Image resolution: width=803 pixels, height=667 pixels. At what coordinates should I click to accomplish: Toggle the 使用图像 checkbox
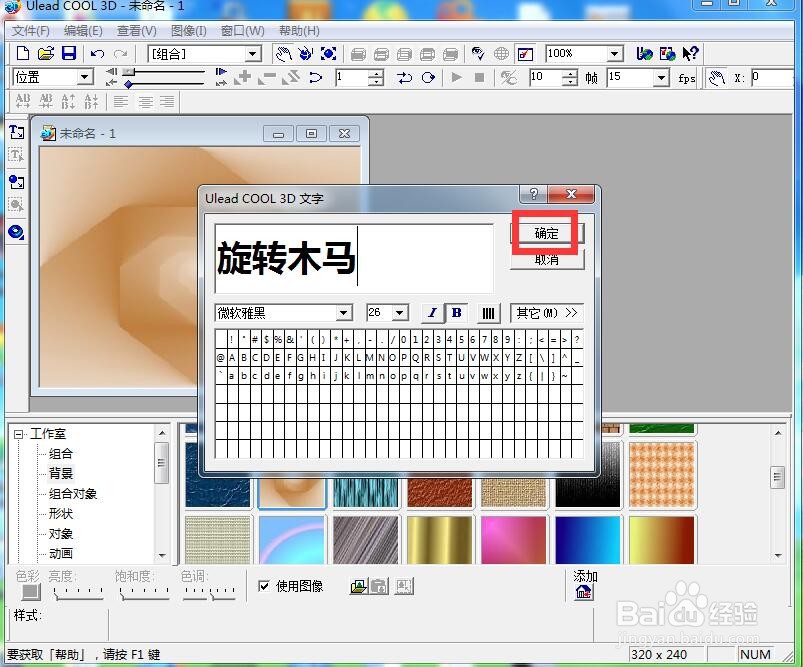coord(264,586)
